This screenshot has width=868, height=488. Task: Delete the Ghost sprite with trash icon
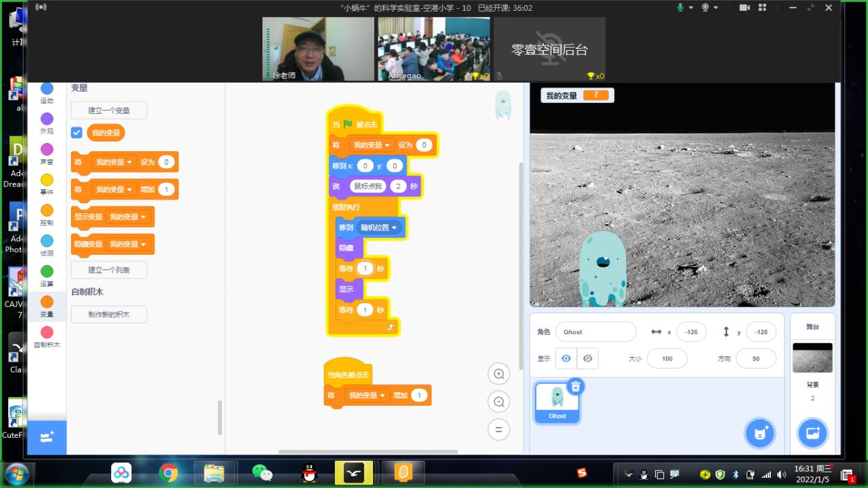(x=575, y=387)
